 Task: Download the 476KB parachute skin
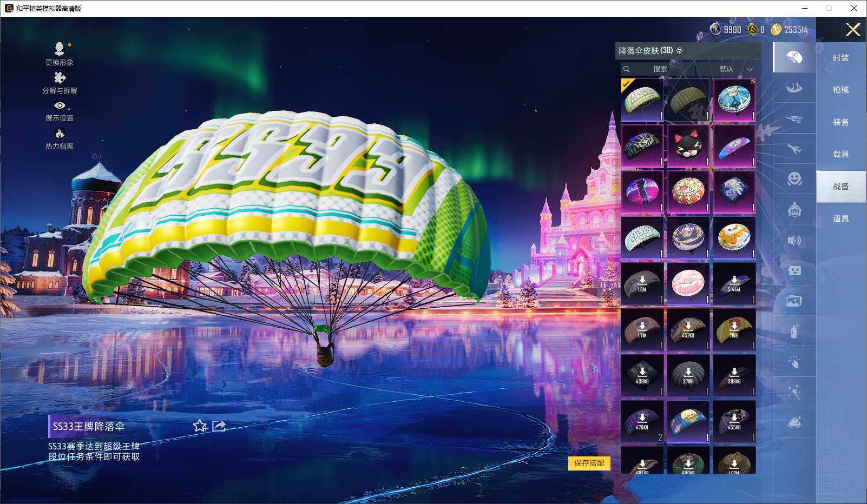coord(642,422)
